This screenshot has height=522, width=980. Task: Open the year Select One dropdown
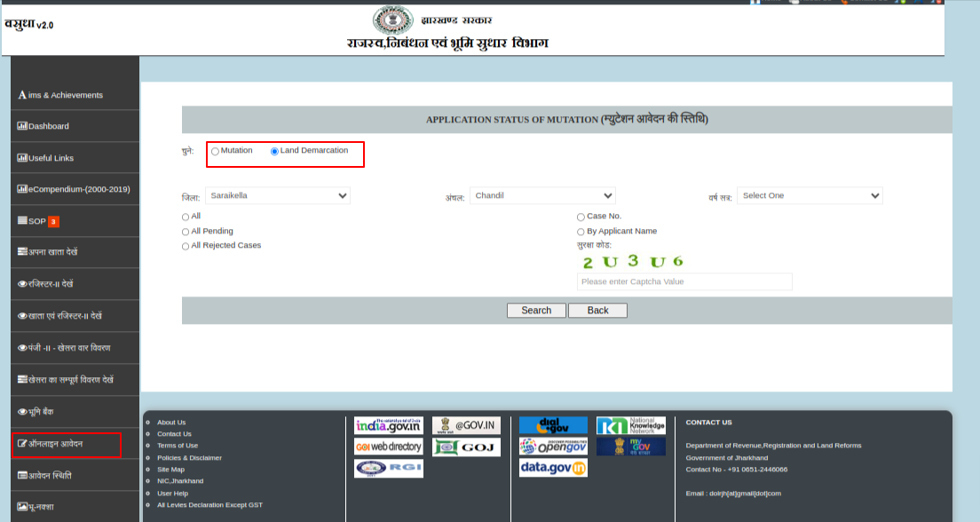point(810,195)
